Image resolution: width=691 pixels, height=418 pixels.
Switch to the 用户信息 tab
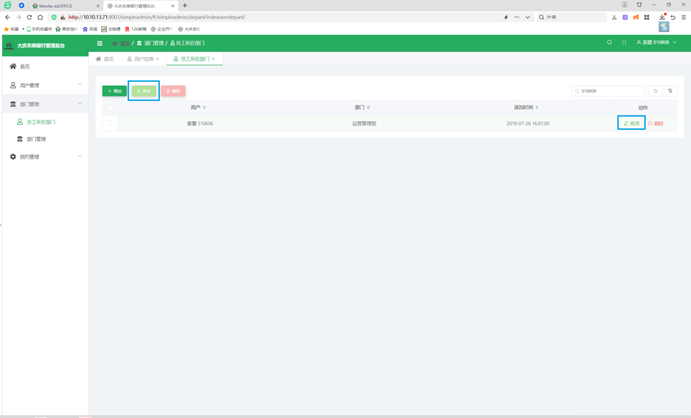[x=143, y=59]
